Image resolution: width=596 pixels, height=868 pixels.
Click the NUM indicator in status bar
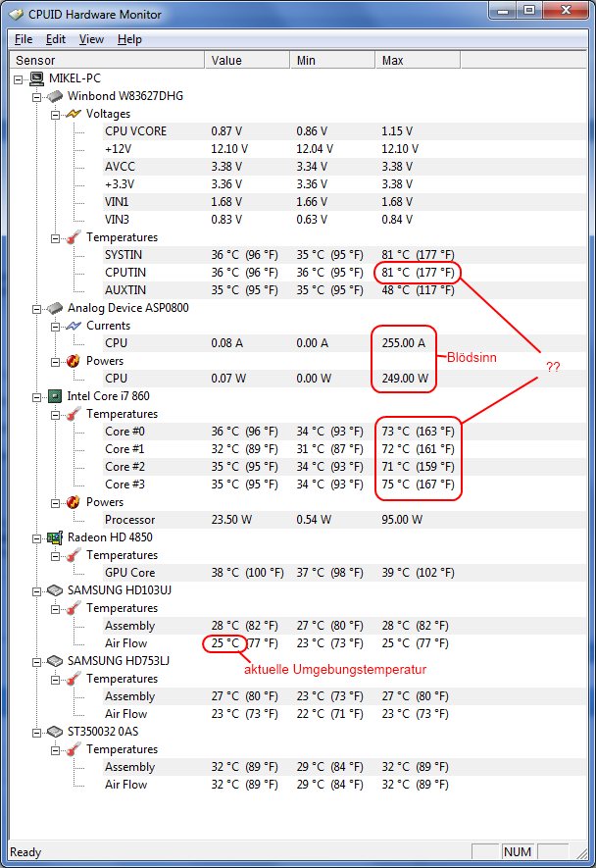click(x=518, y=852)
